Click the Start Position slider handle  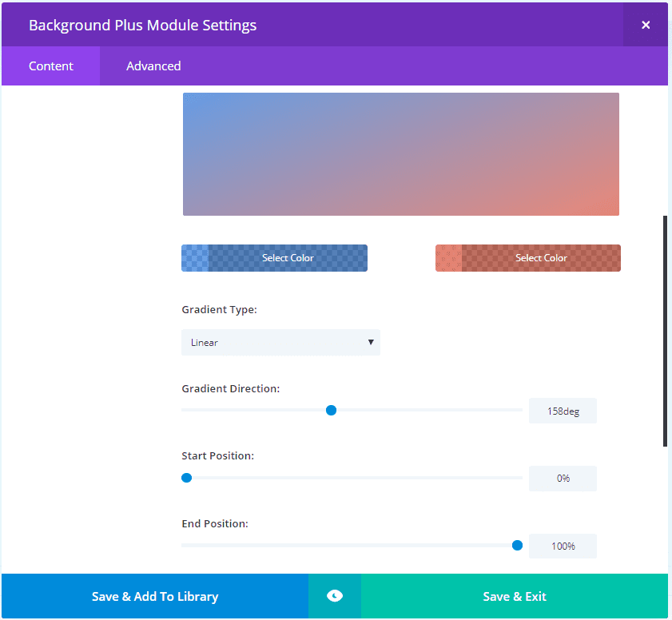tap(186, 478)
